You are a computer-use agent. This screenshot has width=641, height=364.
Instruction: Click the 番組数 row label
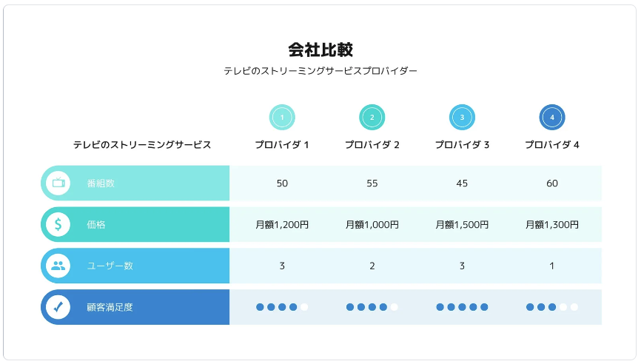point(101,183)
